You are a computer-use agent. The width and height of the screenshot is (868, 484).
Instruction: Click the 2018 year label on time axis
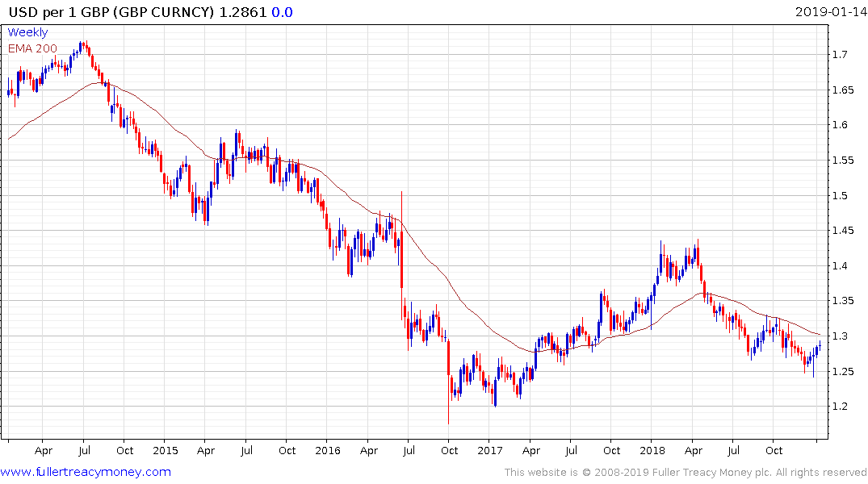tap(652, 450)
